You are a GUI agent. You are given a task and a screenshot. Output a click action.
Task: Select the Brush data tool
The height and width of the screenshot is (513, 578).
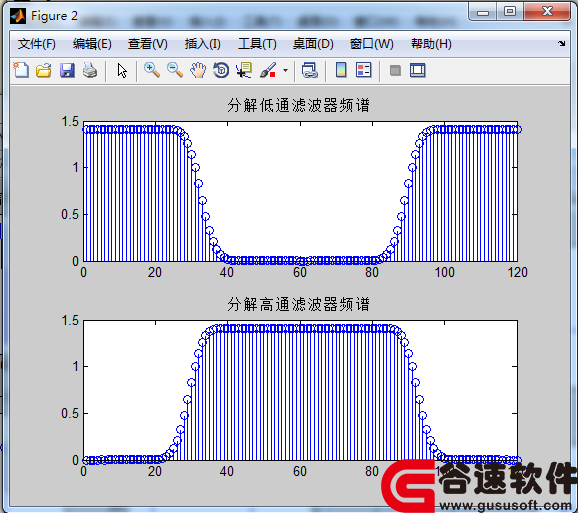268,70
